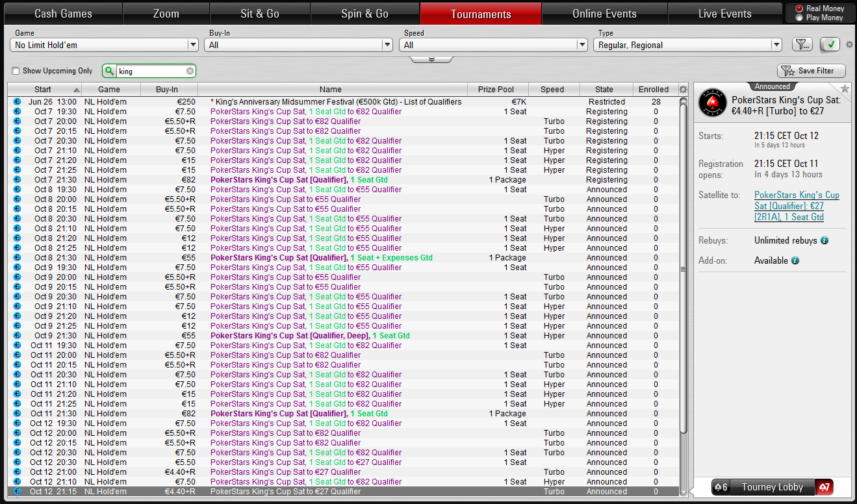Image resolution: width=857 pixels, height=504 pixels.
Task: Open the Game dropdown showing No Limit Hold'em
Action: tap(104, 45)
